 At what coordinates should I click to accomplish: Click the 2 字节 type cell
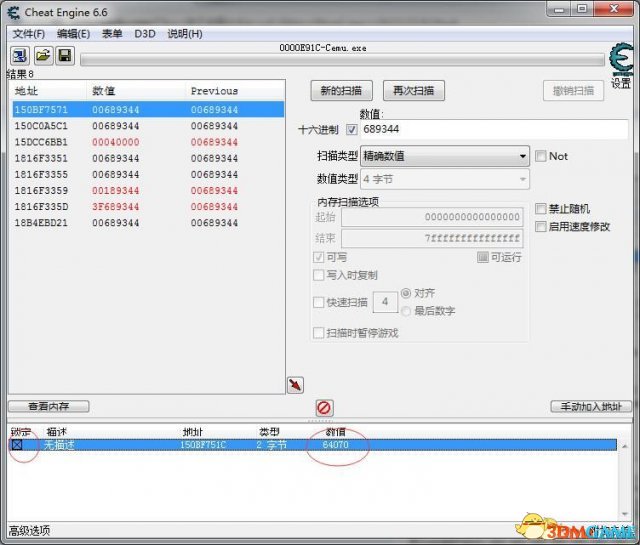(x=271, y=445)
